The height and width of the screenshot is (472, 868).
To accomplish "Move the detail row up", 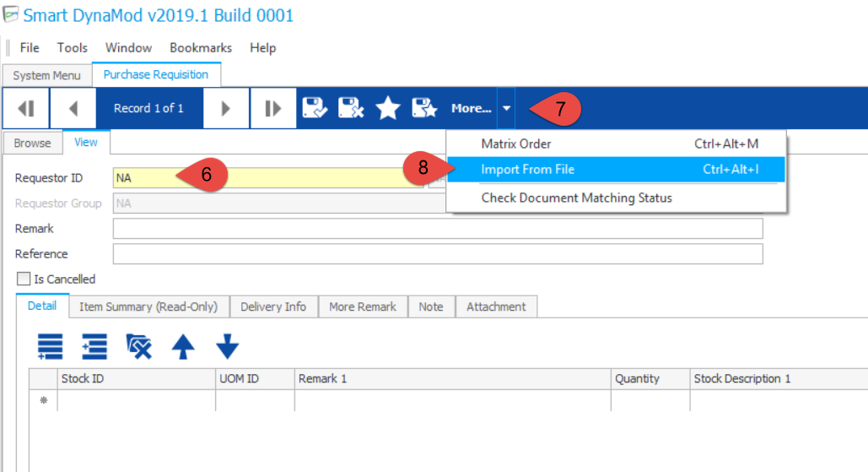I will click(183, 347).
